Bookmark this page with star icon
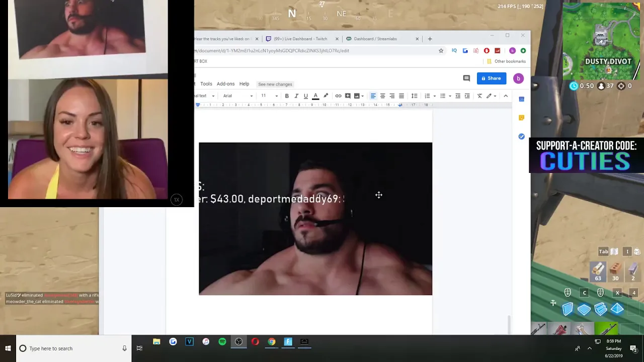644x362 pixels. 441,51
